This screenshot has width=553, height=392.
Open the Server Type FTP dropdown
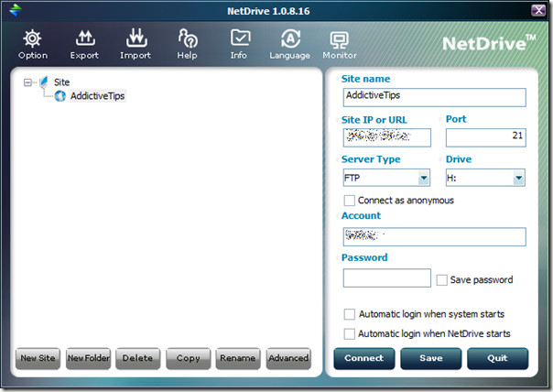click(386, 178)
